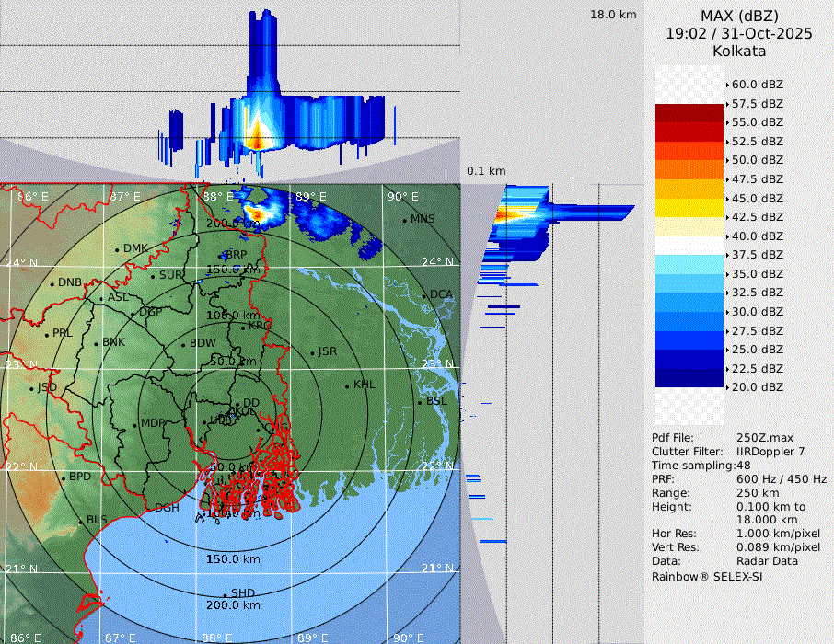Select the darkest blue swatch at legend bottom
Screen dimensions: 834x644
[x=689, y=378]
